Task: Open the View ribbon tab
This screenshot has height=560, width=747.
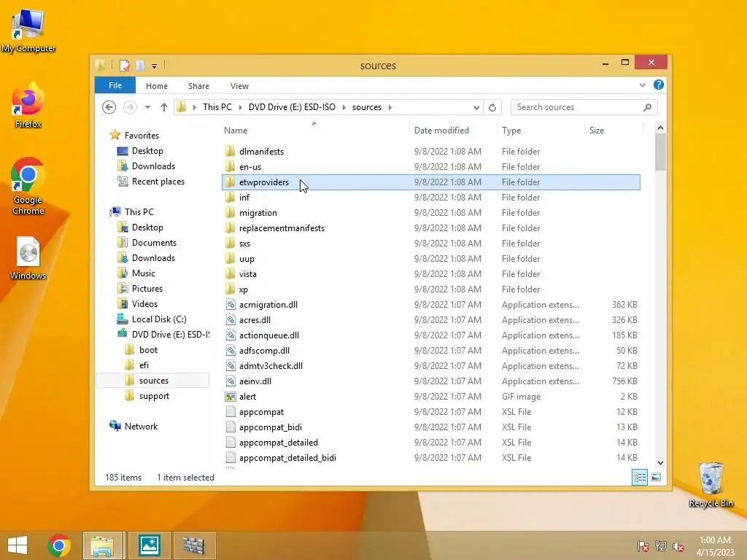Action: point(239,86)
